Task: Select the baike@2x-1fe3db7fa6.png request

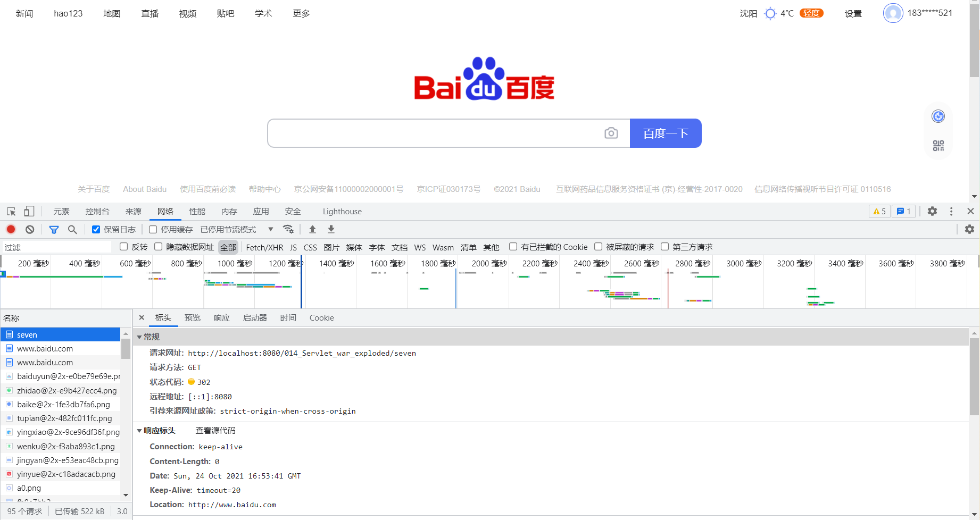Action: click(61, 404)
